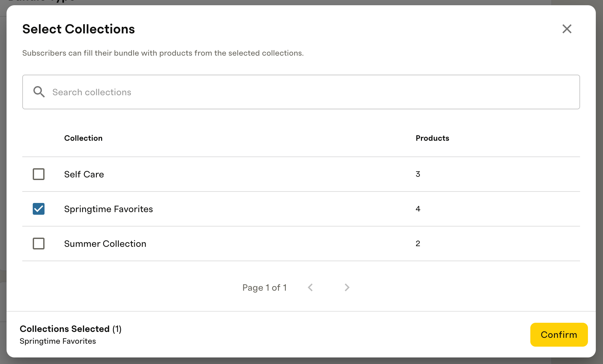Click the Summer Collection row label
This screenshot has height=364, width=603.
(x=105, y=244)
